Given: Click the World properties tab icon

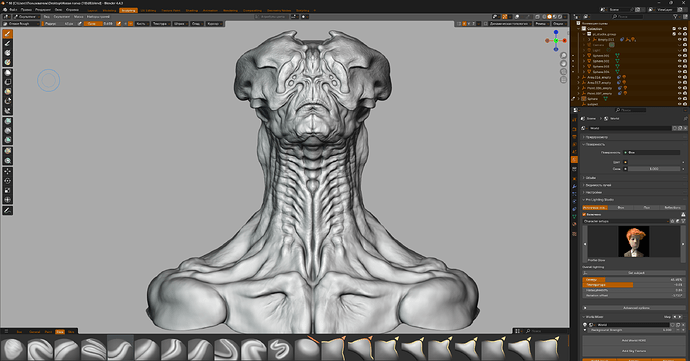Looking at the screenshot, I should click(574, 159).
